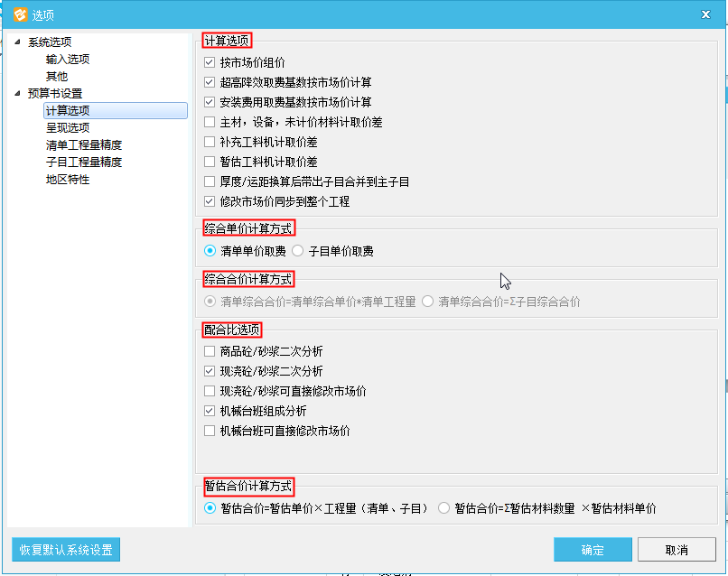Close the 选项 dialog window

coord(705,14)
